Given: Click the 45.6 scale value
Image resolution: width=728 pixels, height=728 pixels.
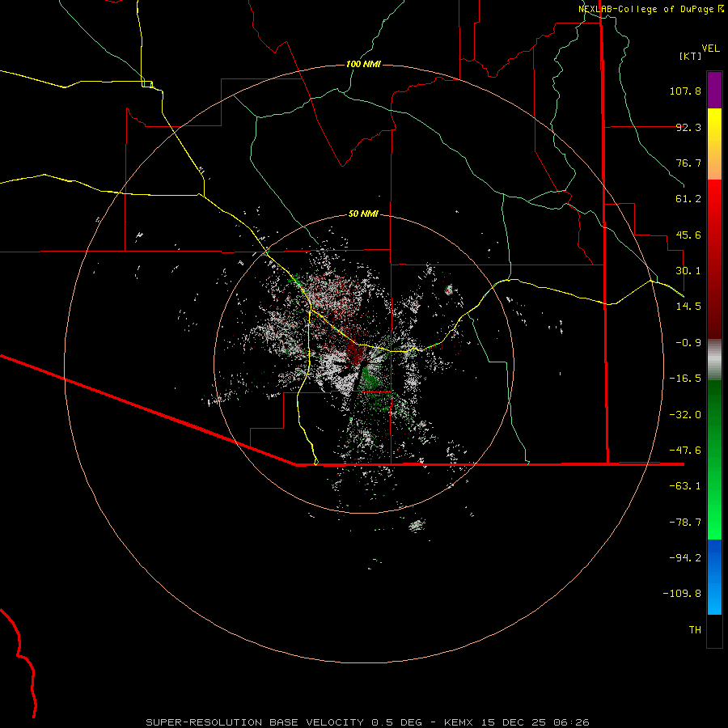Looking at the screenshot, I should tap(688, 235).
